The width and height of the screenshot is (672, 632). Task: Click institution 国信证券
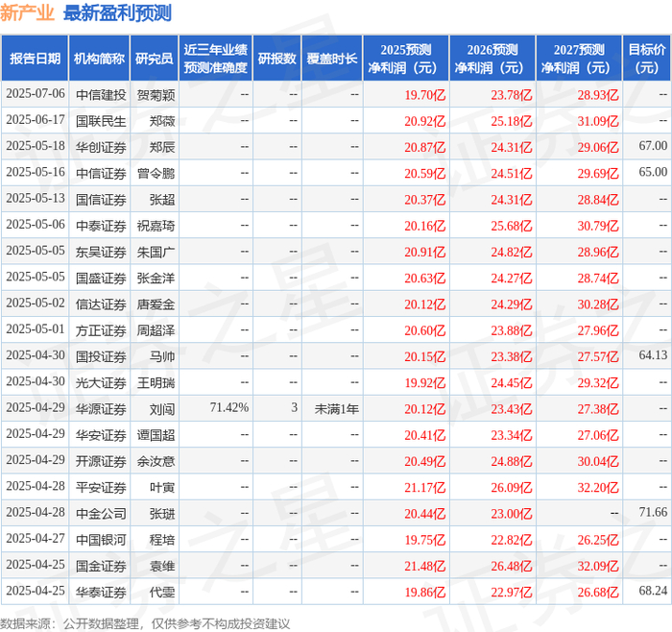(101, 200)
